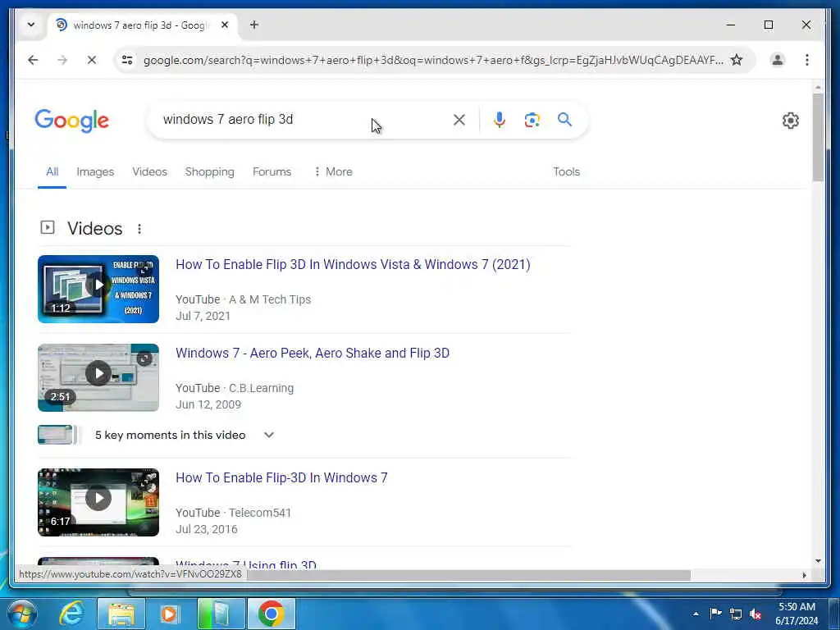The height and width of the screenshot is (630, 840).
Task: Click horizontal scrollbar right arrow
Action: tap(804, 575)
